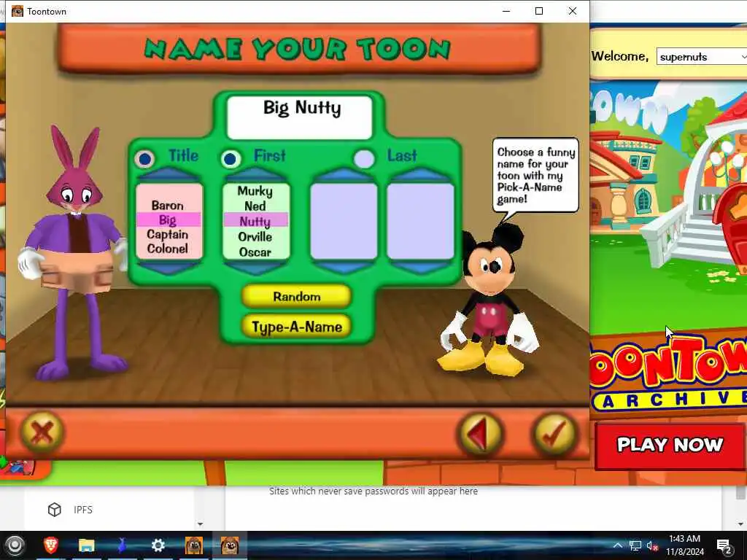Select title 'Captain'

coord(167,234)
